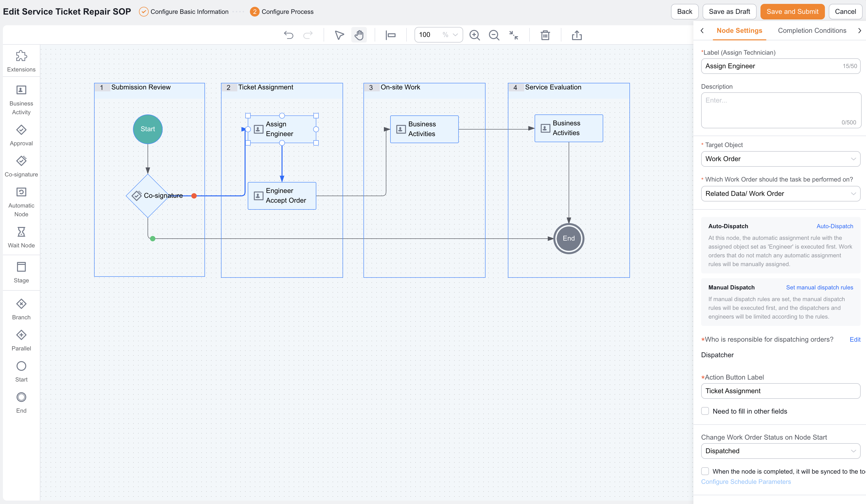866x504 pixels.
Task: Go to Configure Basic Information step
Action: click(184, 12)
